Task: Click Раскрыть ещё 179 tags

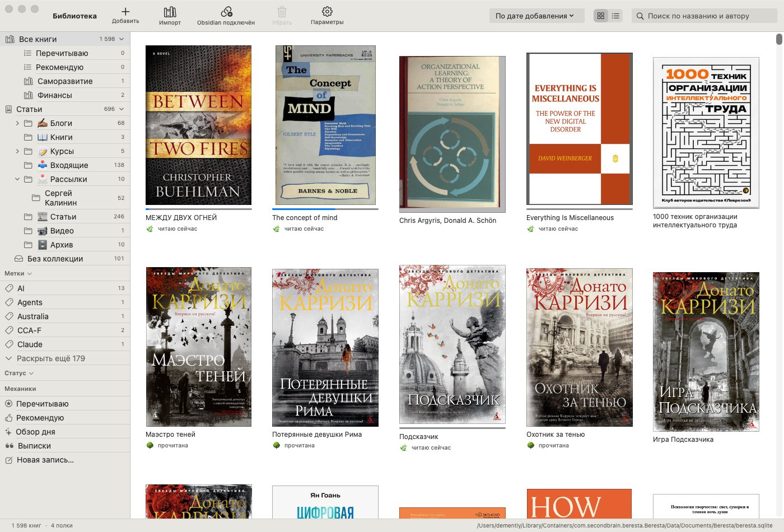Action: pyautogui.click(x=51, y=358)
